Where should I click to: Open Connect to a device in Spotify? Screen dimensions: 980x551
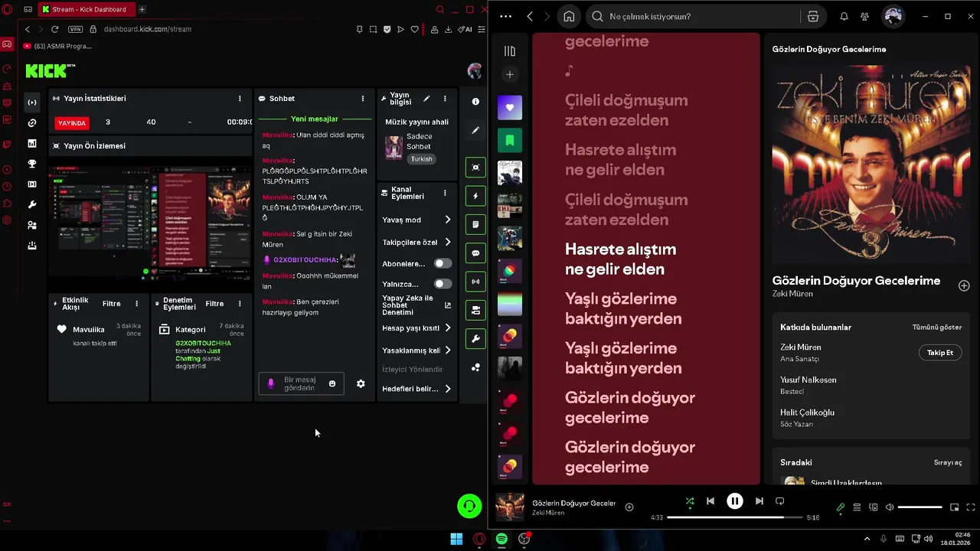coord(874,507)
